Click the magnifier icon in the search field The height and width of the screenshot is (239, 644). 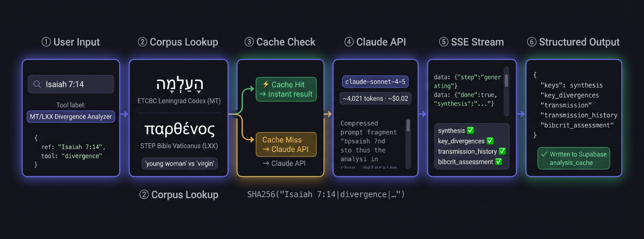pos(37,84)
